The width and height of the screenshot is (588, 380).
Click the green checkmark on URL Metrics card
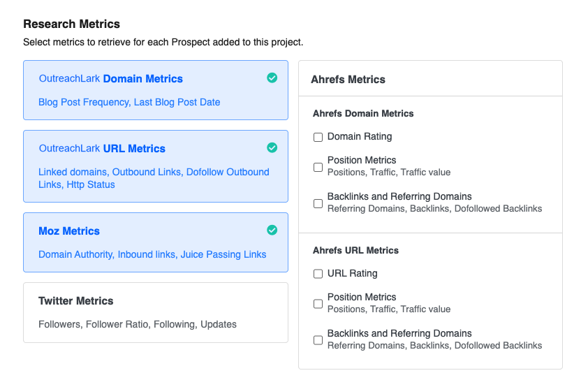(272, 148)
